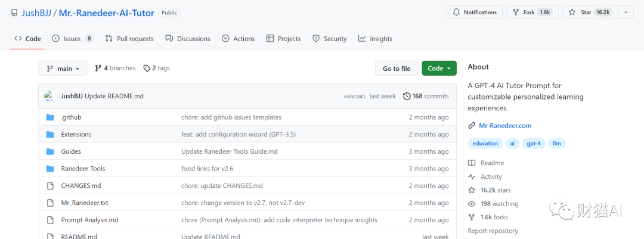
Task: Click the fork icon beside 1.6k forks
Action: pyautogui.click(x=472, y=217)
